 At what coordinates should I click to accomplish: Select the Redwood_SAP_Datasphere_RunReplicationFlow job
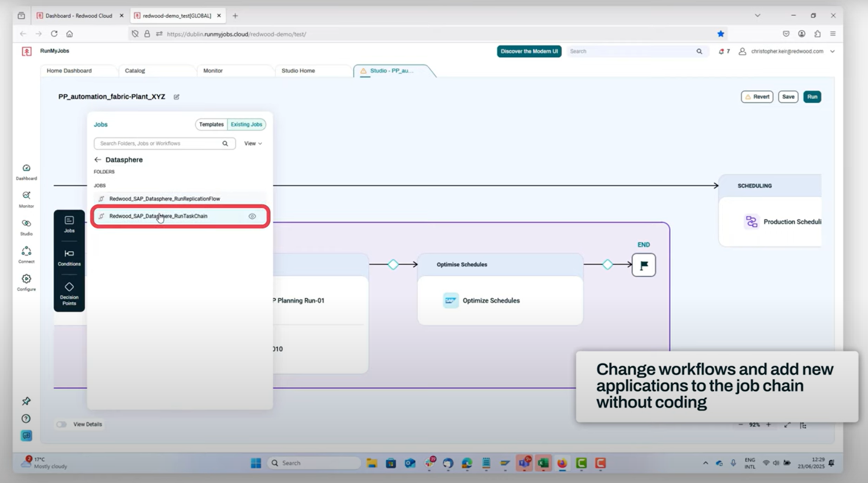click(x=180, y=199)
